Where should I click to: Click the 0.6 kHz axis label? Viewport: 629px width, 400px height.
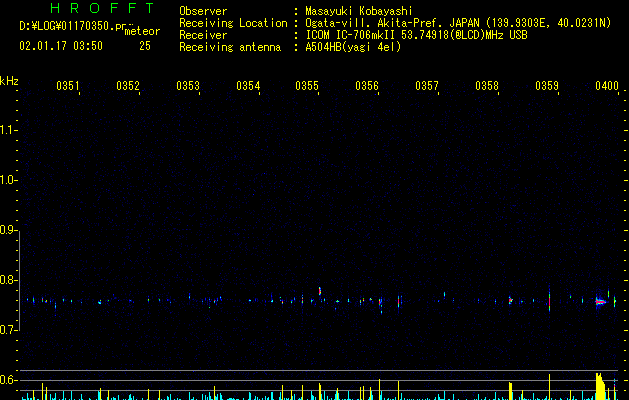pyautogui.click(x=8, y=380)
